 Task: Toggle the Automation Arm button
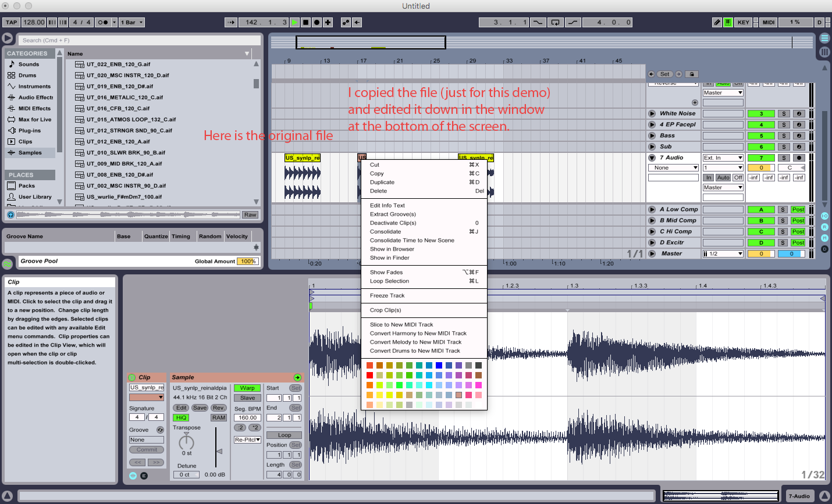(346, 22)
